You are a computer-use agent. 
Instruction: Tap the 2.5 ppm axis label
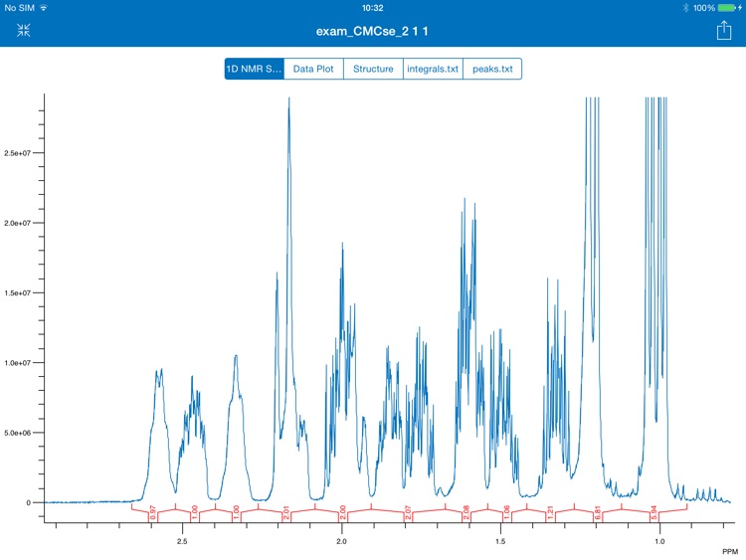182,541
